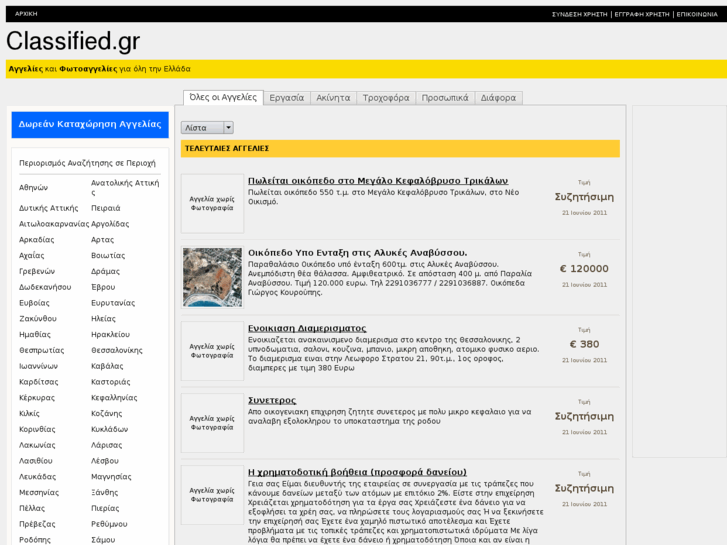Image resolution: width=727 pixels, height=545 pixels.
Task: Filter by region Λάρισας
Action: 107,445
